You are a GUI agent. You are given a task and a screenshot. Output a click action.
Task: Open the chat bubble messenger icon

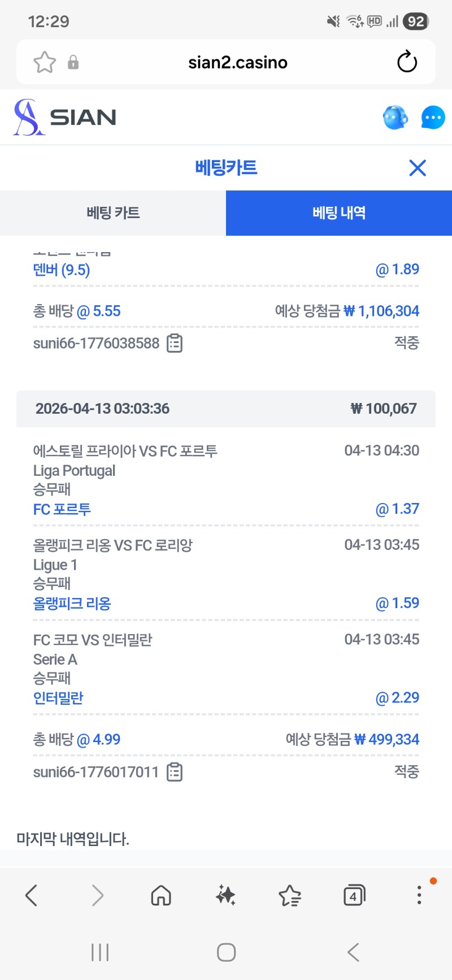(x=433, y=118)
